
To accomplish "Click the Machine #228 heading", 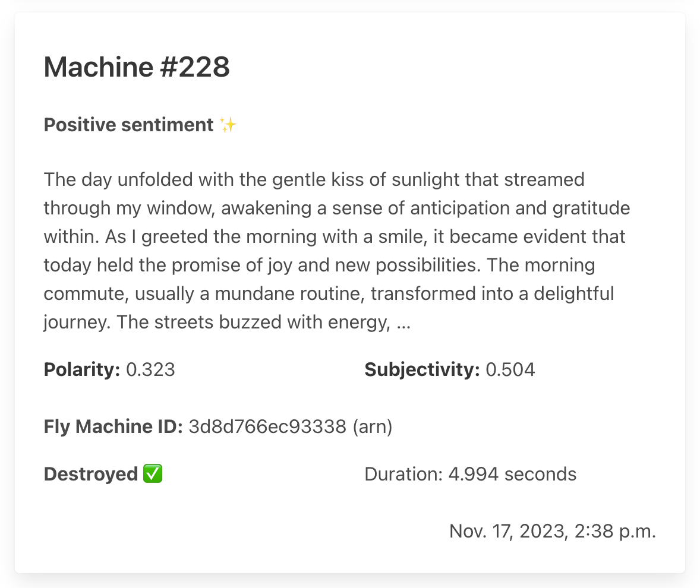I will (x=137, y=68).
